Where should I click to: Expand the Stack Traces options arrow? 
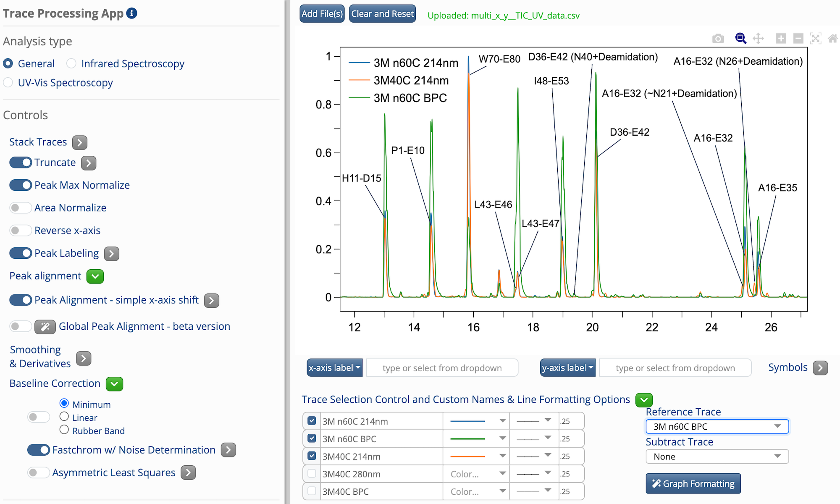[x=79, y=143]
